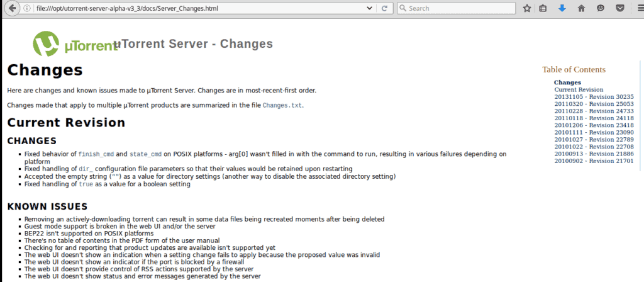
Task: Click the 'Removing an actively-downloading torrent' bullet
Action: [204, 220]
